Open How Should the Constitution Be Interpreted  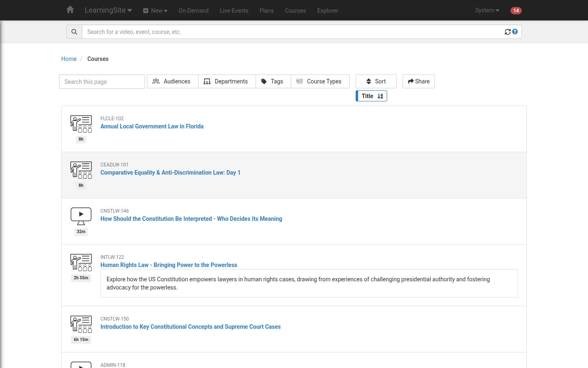point(191,219)
